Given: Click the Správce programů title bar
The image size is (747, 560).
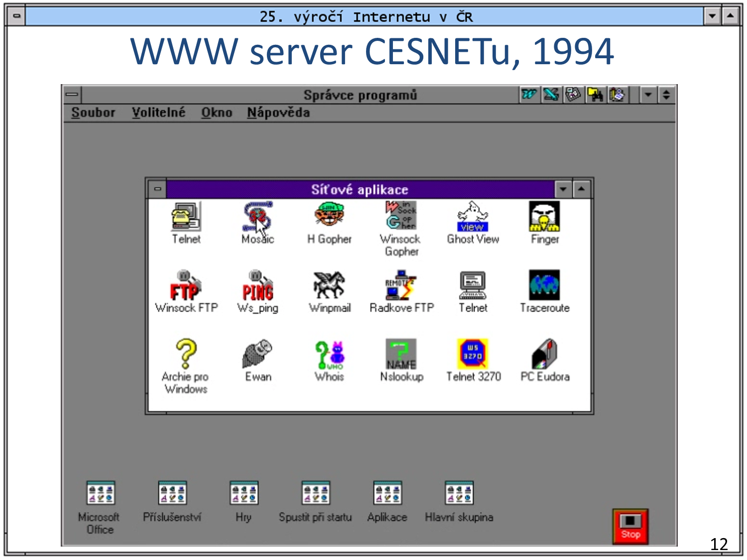Looking at the screenshot, I should click(x=300, y=94).
